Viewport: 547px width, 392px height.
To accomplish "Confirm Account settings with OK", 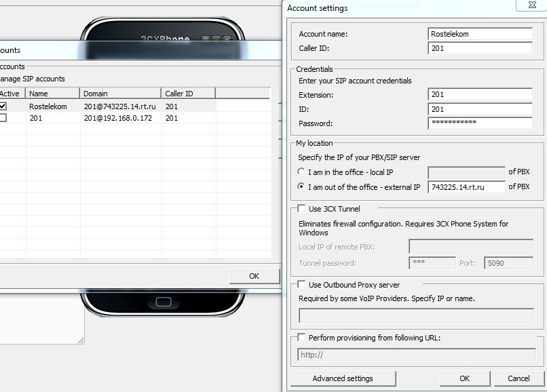I will pos(464,378).
